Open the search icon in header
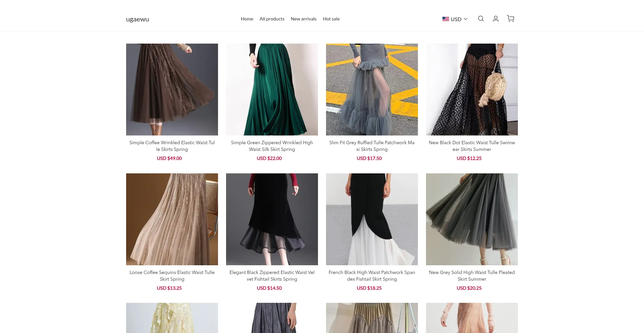 coord(481,19)
